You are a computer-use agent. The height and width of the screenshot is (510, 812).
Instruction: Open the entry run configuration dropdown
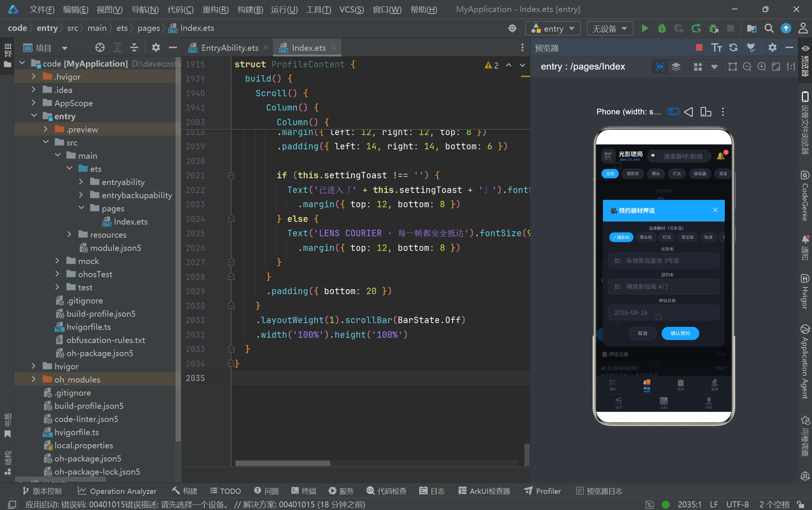(553, 29)
